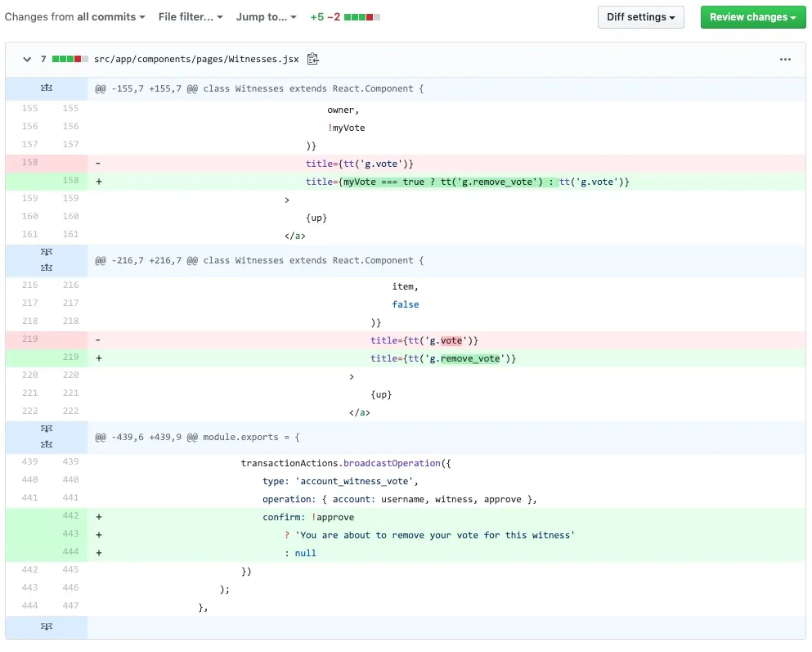This screenshot has height=652, width=812.
Task: Click added line title={tt('g.remove_vote')}
Action: pyautogui.click(x=443, y=358)
